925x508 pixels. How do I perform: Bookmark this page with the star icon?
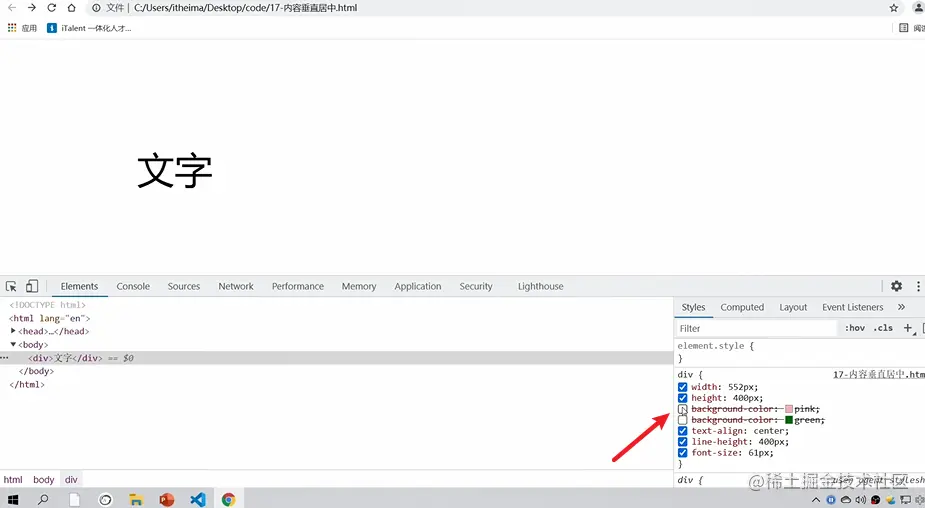point(894,8)
